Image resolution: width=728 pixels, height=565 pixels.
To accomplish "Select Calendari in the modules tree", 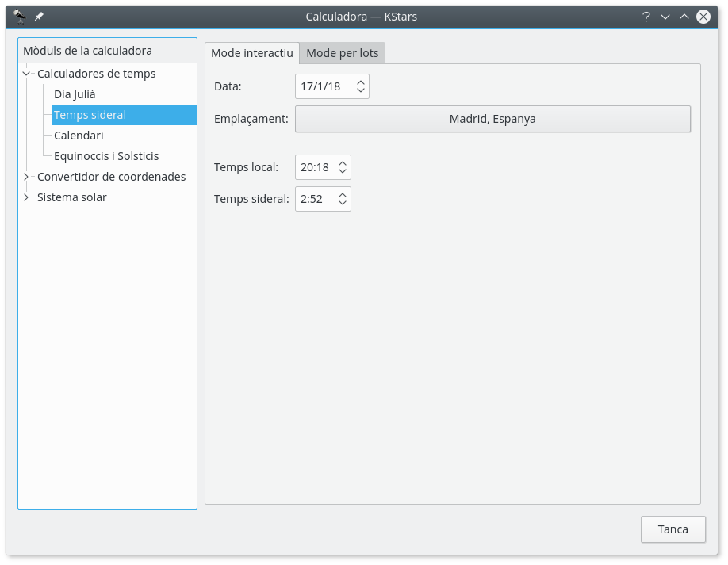I will pos(79,136).
